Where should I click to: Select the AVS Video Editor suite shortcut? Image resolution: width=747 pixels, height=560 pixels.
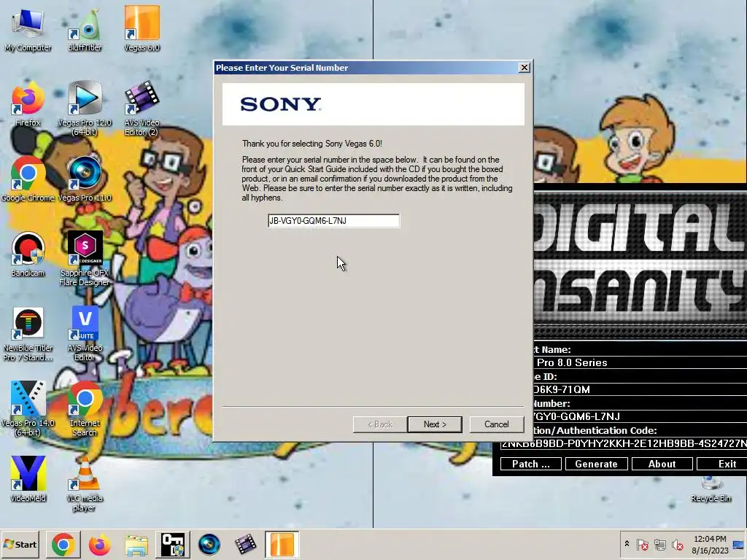(x=85, y=334)
